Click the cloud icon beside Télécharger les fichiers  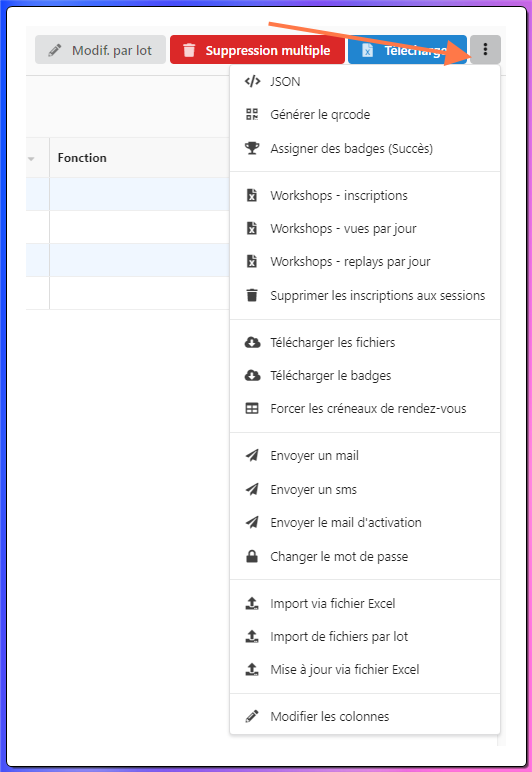click(x=252, y=343)
